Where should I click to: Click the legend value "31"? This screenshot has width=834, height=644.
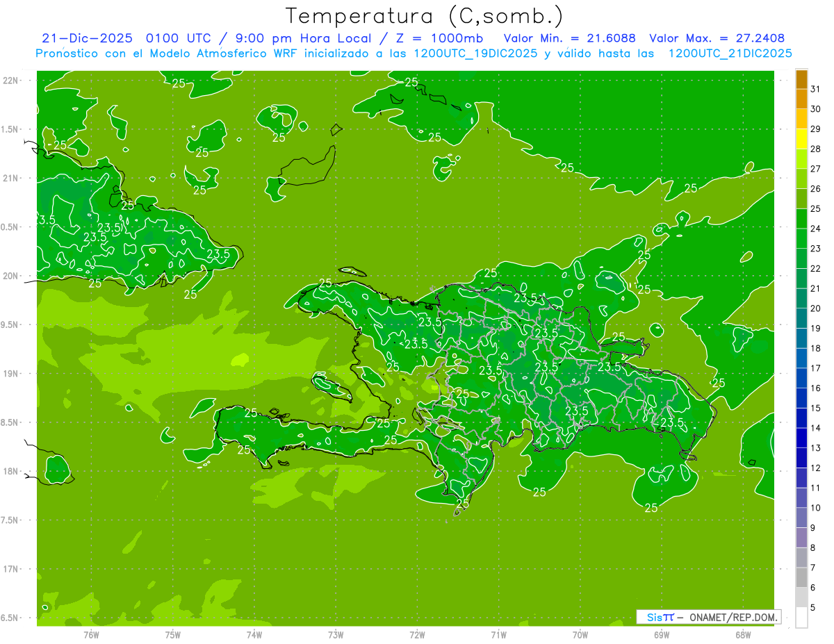coord(816,89)
